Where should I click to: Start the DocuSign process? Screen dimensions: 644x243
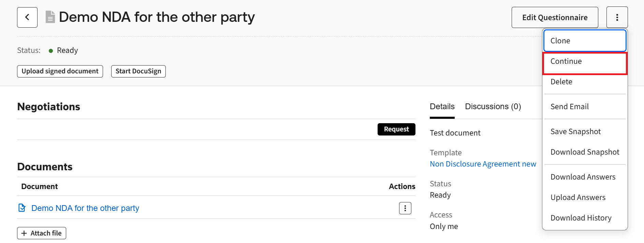[138, 71]
